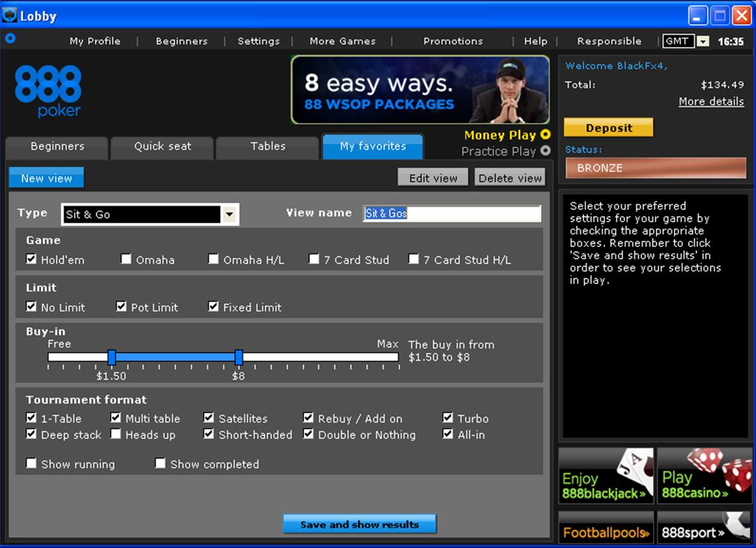
Task: Click the View name input field
Action: [452, 213]
